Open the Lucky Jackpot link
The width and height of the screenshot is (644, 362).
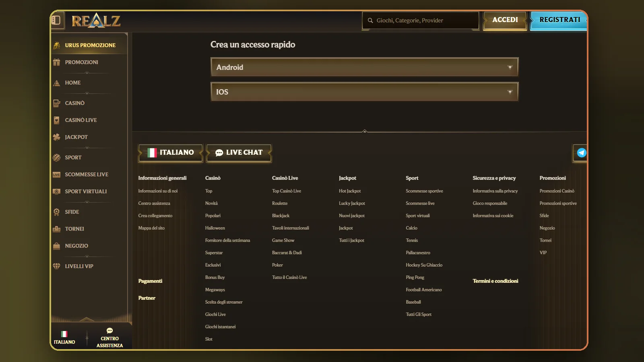point(352,204)
